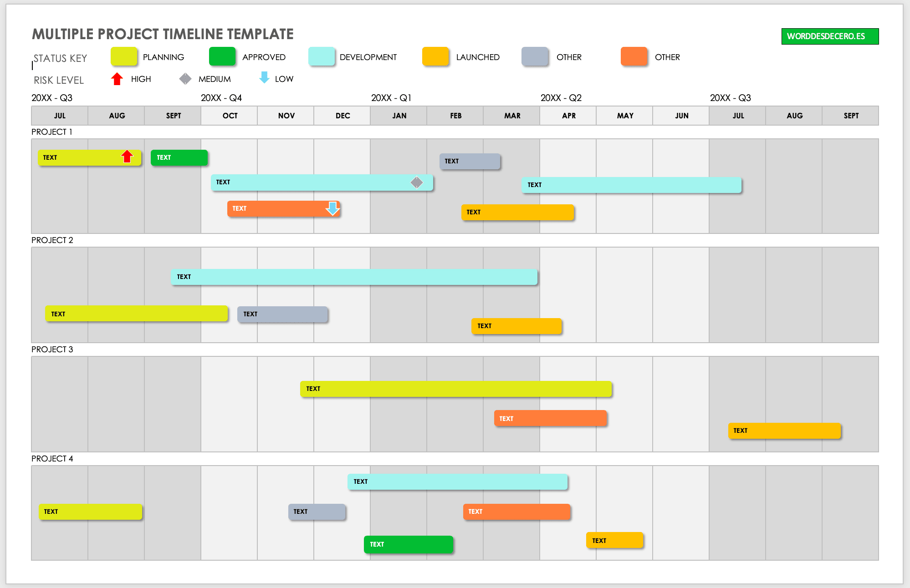The image size is (910, 588).
Task: Select Project 4 green approved task bar
Action: point(409,544)
